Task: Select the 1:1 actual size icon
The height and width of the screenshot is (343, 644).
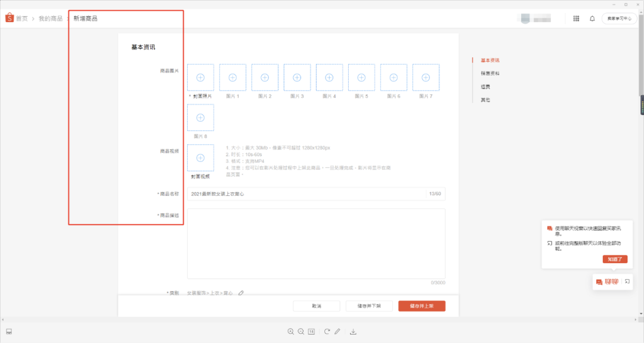Action: click(311, 332)
